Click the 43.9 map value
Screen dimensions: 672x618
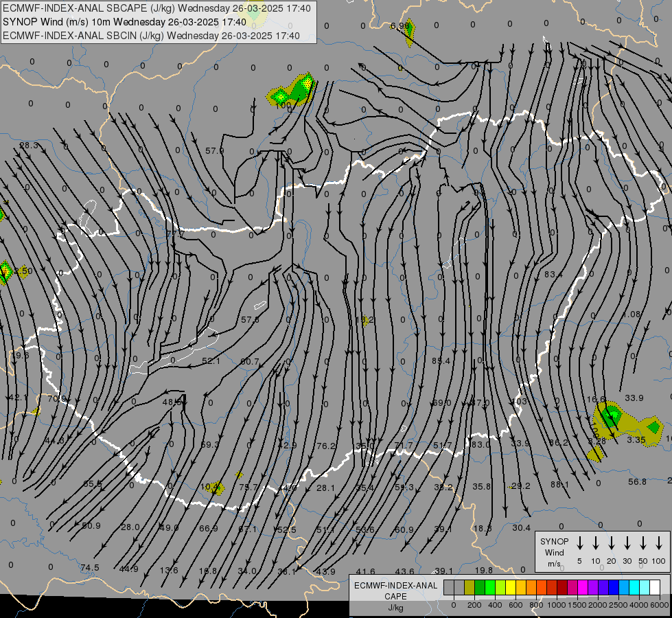(x=326, y=571)
